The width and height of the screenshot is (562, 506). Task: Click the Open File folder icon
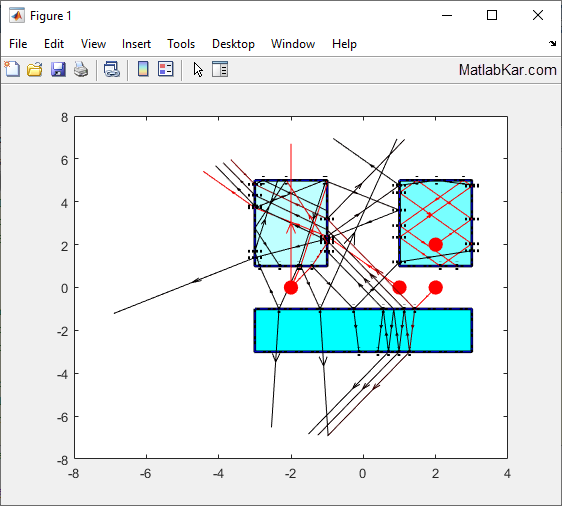[35, 69]
